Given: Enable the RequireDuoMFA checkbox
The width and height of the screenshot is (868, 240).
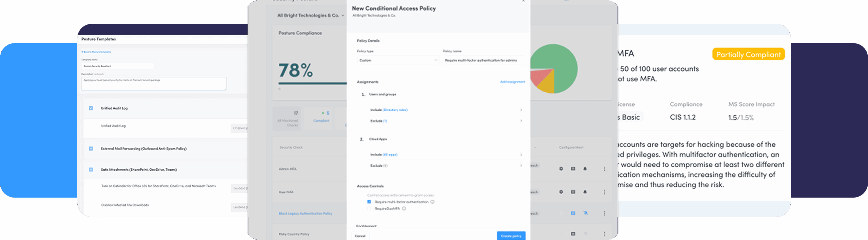Looking at the screenshot, I should click(369, 209).
